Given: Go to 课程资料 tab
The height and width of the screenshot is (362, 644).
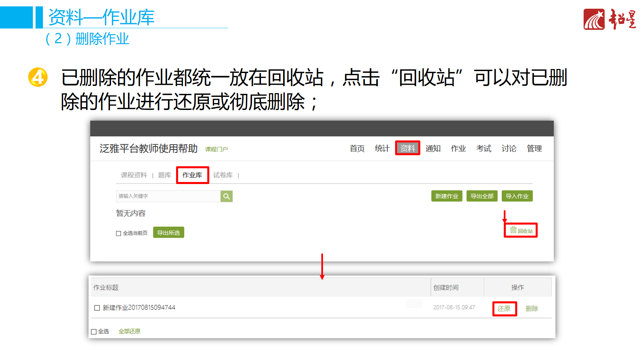Looking at the screenshot, I should (134, 175).
